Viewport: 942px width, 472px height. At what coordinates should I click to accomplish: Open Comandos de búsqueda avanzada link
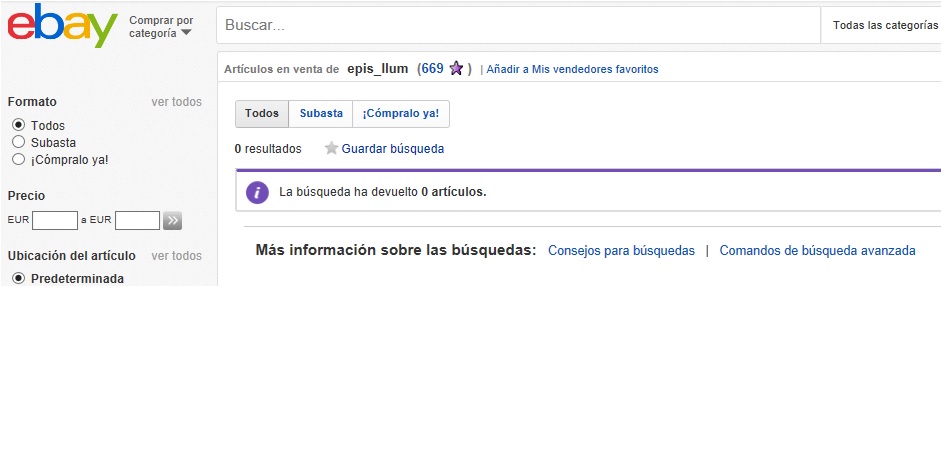click(818, 250)
